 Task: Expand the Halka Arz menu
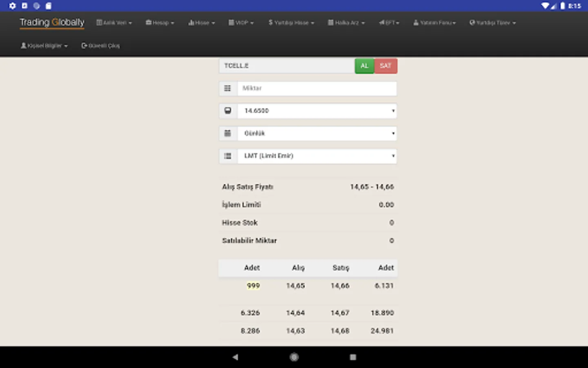pos(347,23)
